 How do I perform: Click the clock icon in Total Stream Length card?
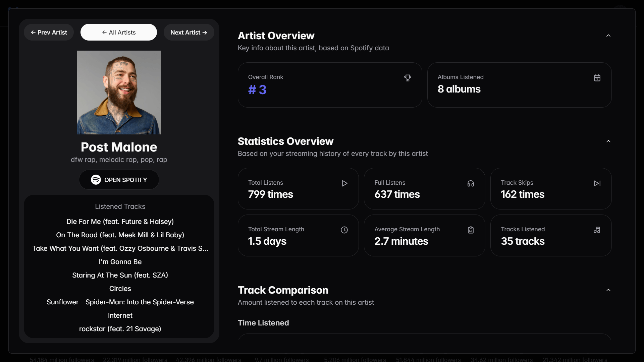344,230
